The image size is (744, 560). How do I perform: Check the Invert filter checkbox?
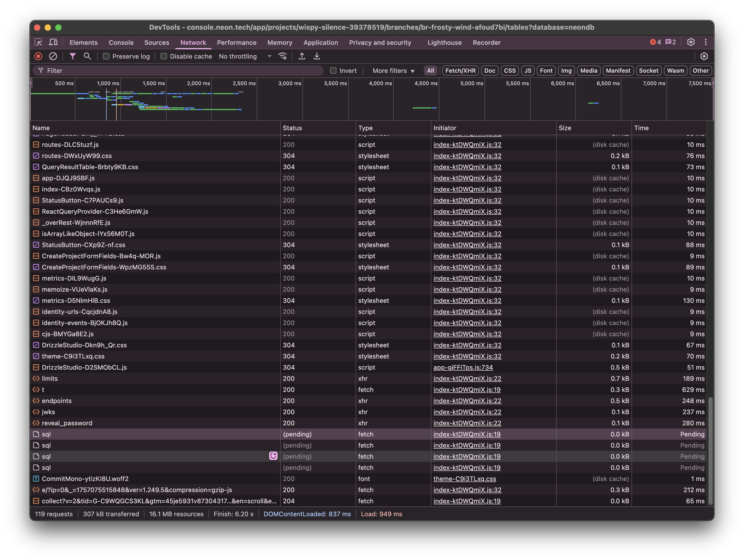[x=333, y=71]
